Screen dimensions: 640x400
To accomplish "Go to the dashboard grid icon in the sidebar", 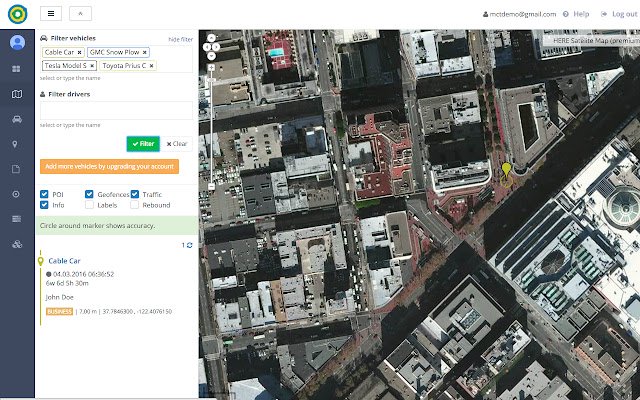I will click(16, 69).
